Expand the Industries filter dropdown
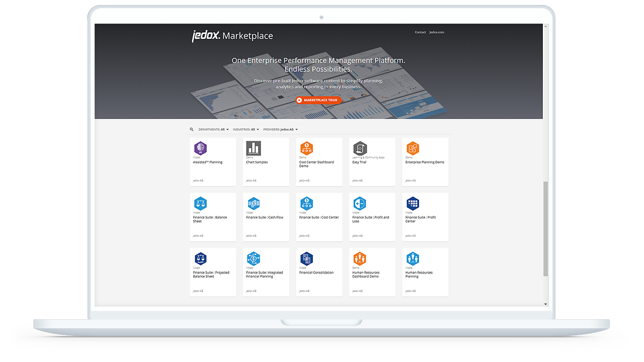 (246, 130)
